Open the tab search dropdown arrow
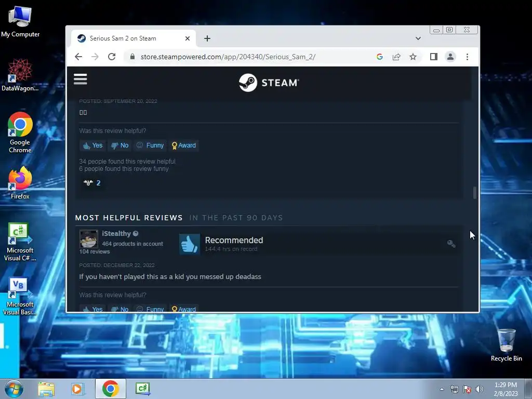The width and height of the screenshot is (532, 399). click(x=418, y=38)
